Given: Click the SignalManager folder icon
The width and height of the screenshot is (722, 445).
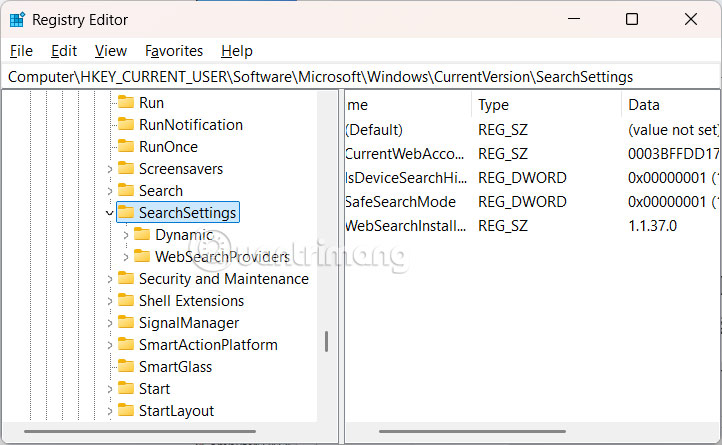Looking at the screenshot, I should click(126, 323).
